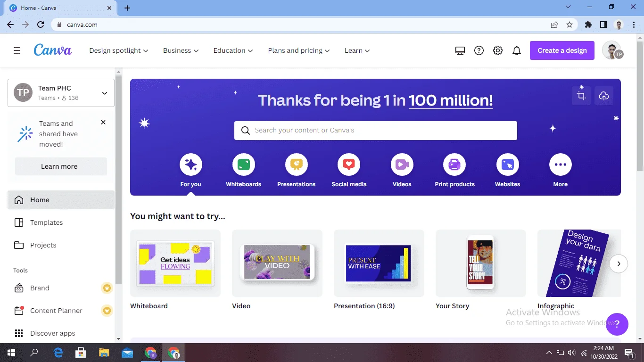Show next templates with arrow button
Image resolution: width=644 pixels, height=362 pixels.
619,263
